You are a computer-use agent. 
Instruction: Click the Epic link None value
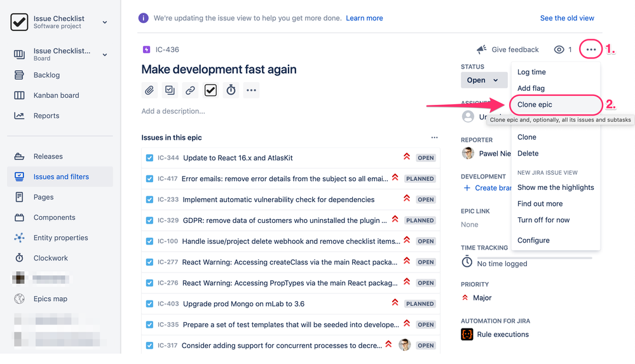[x=469, y=224]
